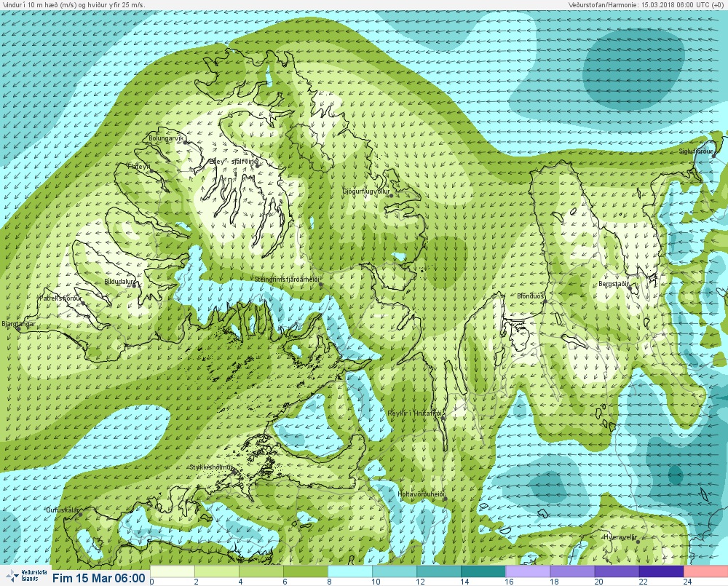728x586 pixels.
Task: Click the pale yellow 0–2 m/s legend swatch
Action: pos(173,571)
